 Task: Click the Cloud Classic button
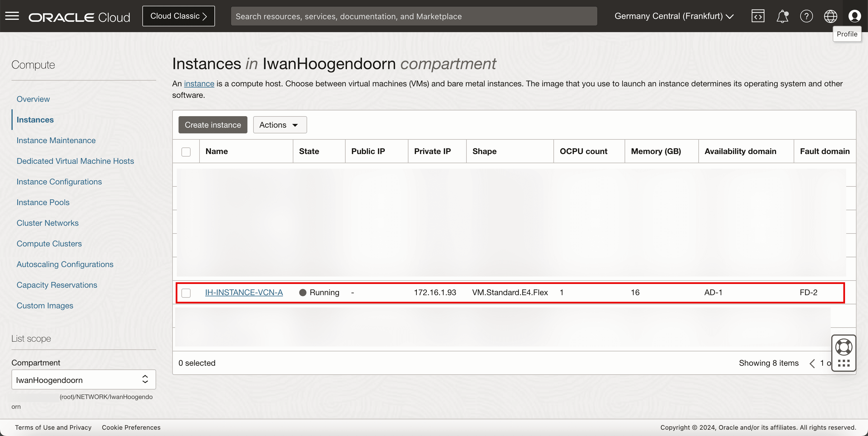point(179,16)
